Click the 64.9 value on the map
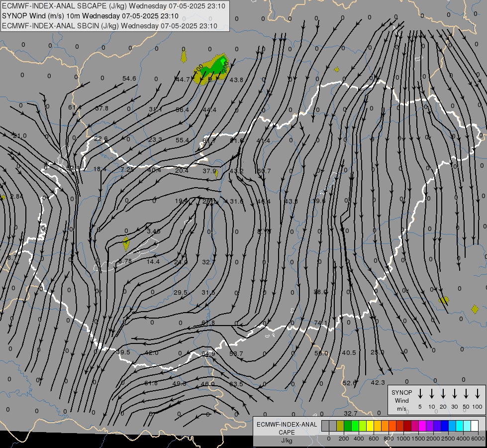The width and height of the screenshot is (487, 448). point(208,353)
